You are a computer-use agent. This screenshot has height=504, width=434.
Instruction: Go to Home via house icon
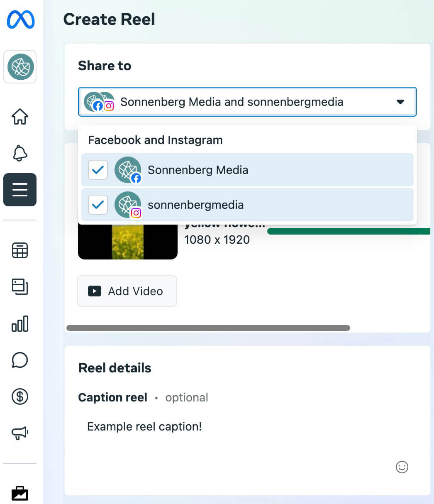coord(20,117)
